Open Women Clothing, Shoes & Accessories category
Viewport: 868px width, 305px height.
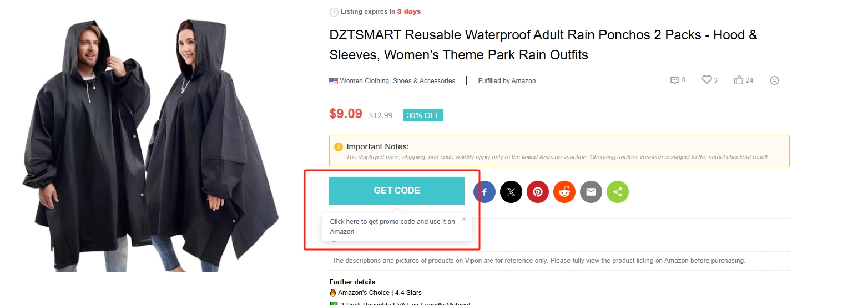[397, 81]
